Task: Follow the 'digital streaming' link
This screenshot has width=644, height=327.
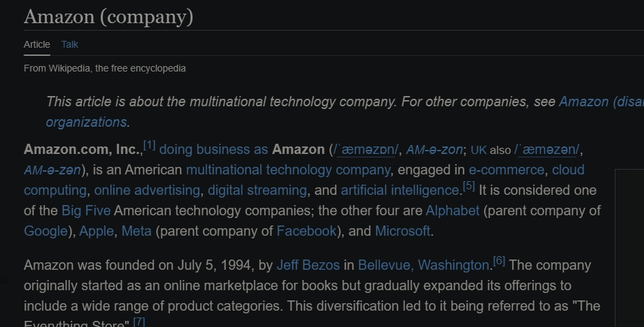Action: click(257, 190)
